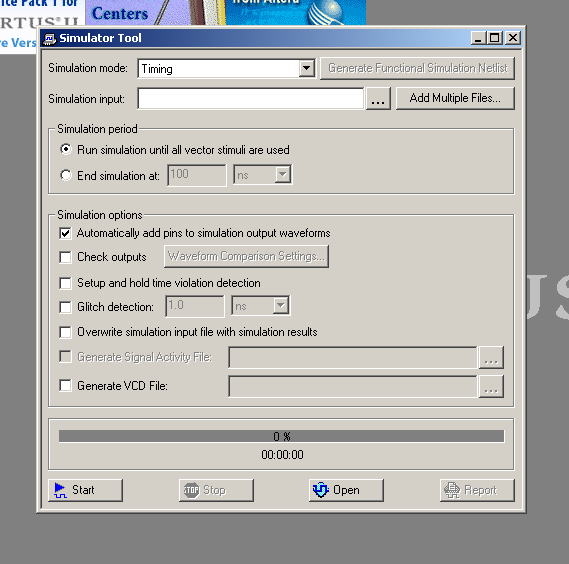Screen dimensions: 569x564
Task: Expand the End simulation time unit dropdown
Action: coord(282,175)
